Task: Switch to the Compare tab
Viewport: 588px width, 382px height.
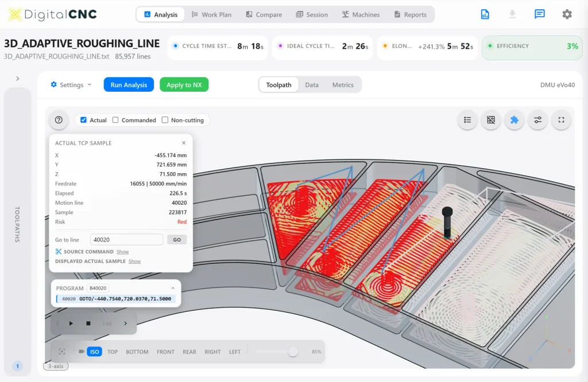Action: tap(264, 14)
